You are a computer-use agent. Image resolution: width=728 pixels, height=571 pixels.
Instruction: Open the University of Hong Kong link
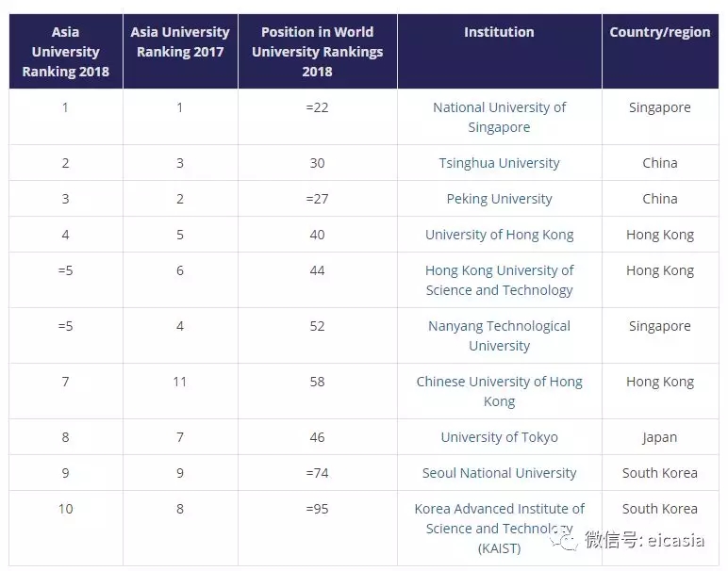(499, 235)
